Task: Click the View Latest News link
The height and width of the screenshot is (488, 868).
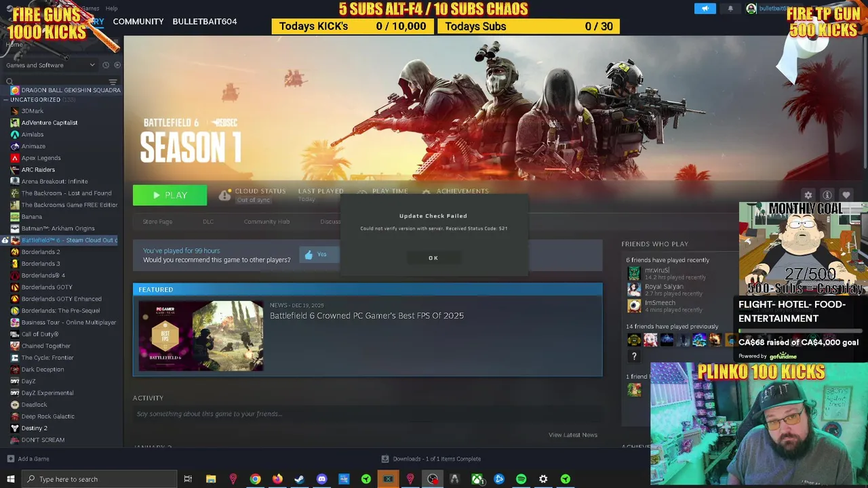Action: point(573,435)
